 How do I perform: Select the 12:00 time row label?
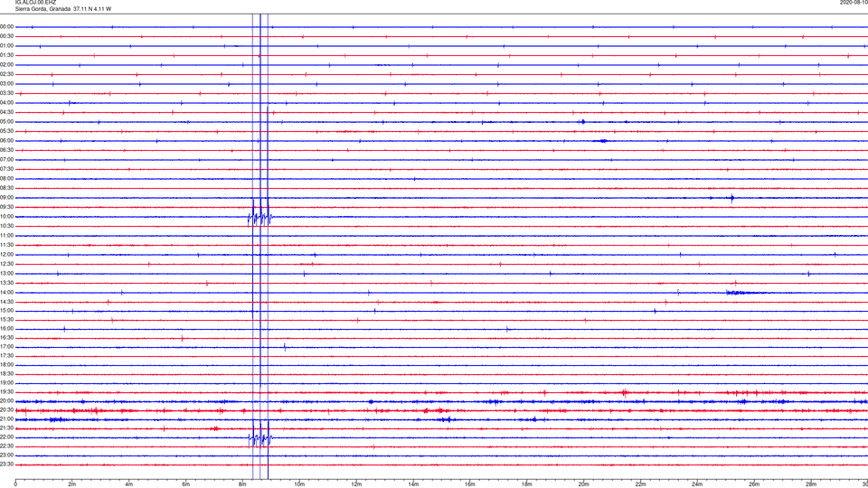7,255
